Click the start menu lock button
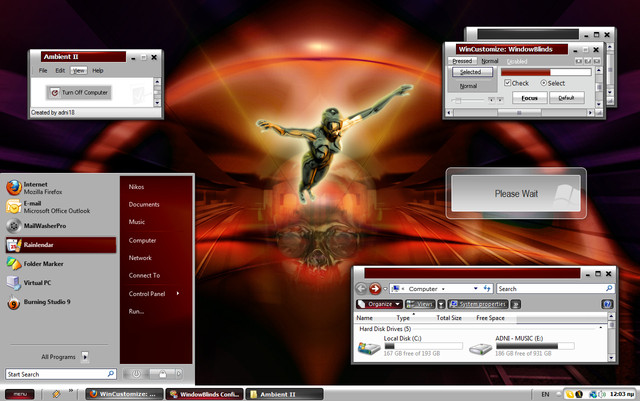The height and width of the screenshot is (401, 640). point(162,374)
